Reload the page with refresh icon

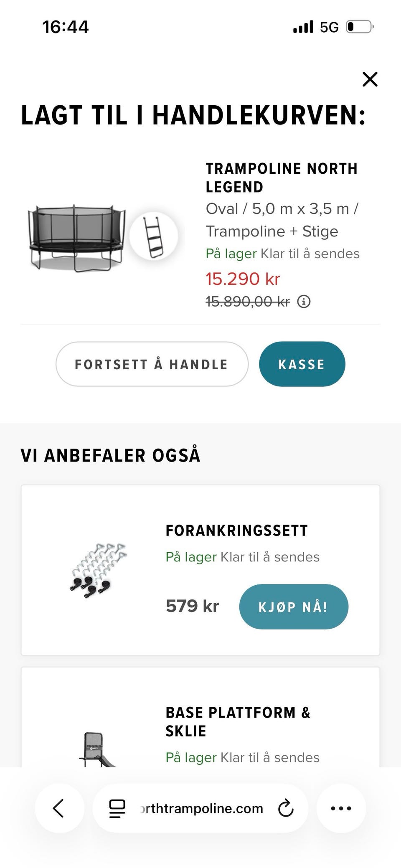286,808
